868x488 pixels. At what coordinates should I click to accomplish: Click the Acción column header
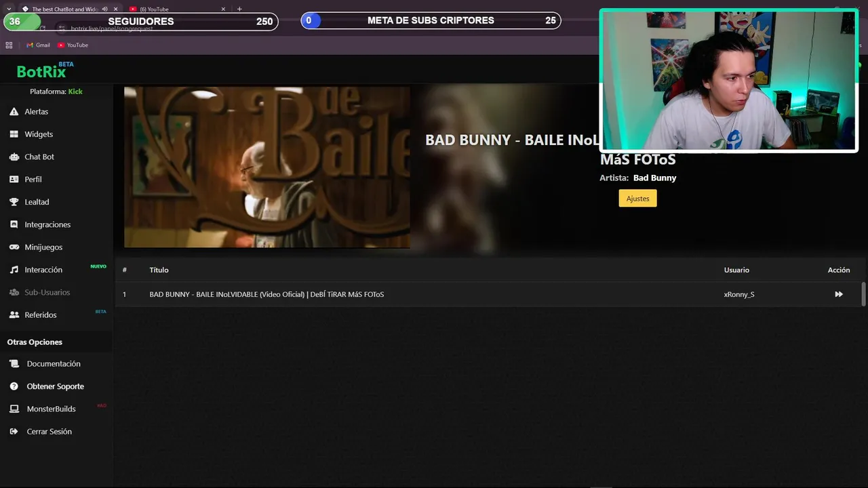point(839,270)
